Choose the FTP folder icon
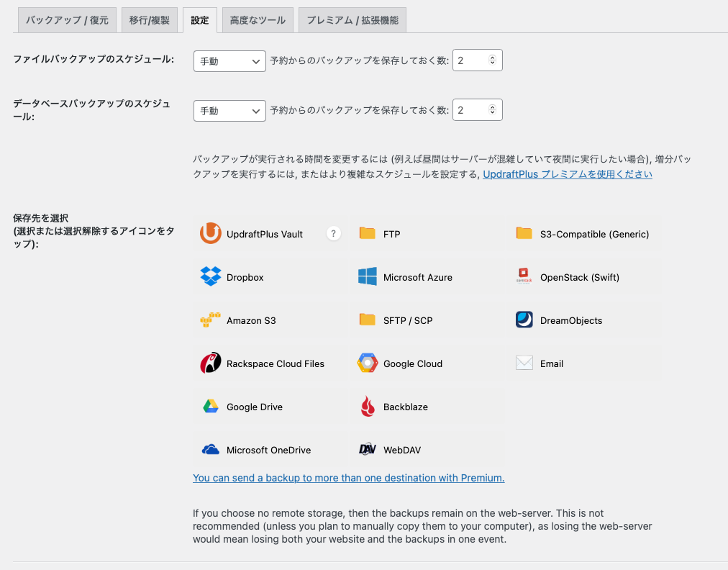The image size is (728, 570). pos(368,233)
